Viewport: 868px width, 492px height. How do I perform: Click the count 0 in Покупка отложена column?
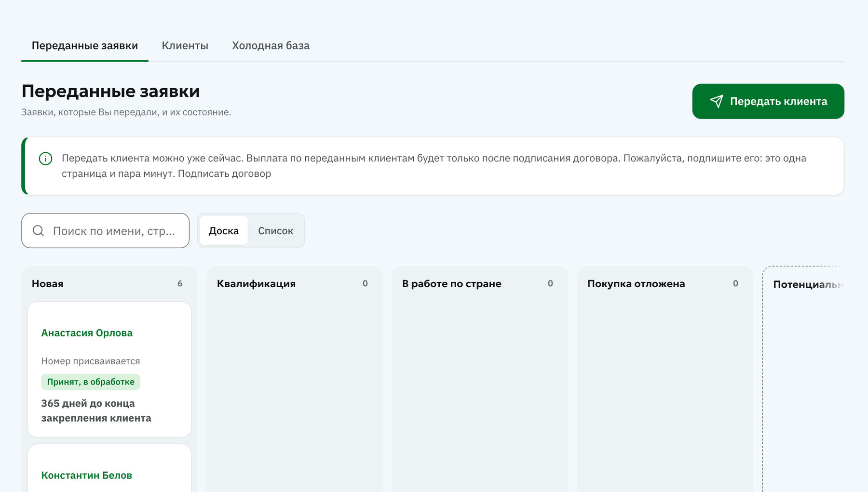735,283
